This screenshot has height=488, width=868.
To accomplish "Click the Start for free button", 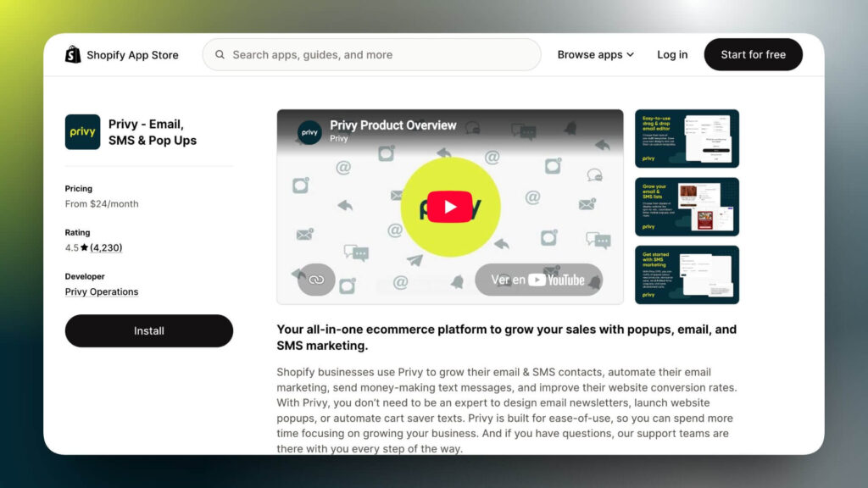I will (753, 54).
